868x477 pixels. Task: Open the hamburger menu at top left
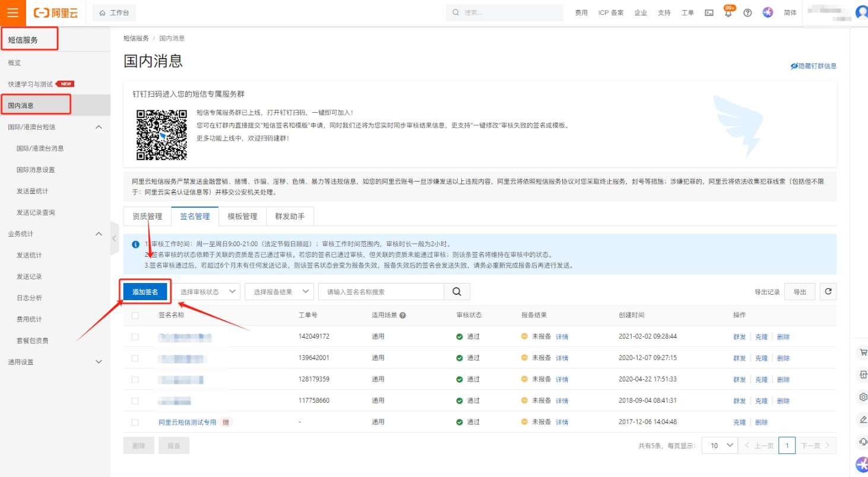pos(12,12)
